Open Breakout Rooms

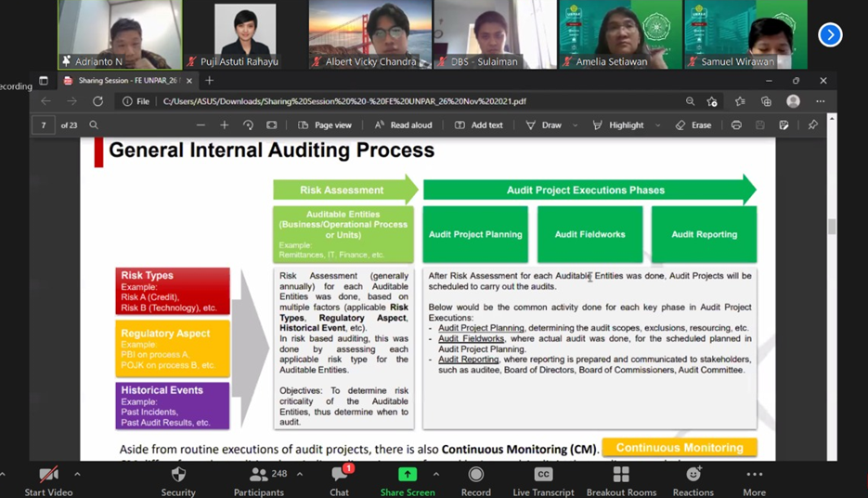pos(620,475)
